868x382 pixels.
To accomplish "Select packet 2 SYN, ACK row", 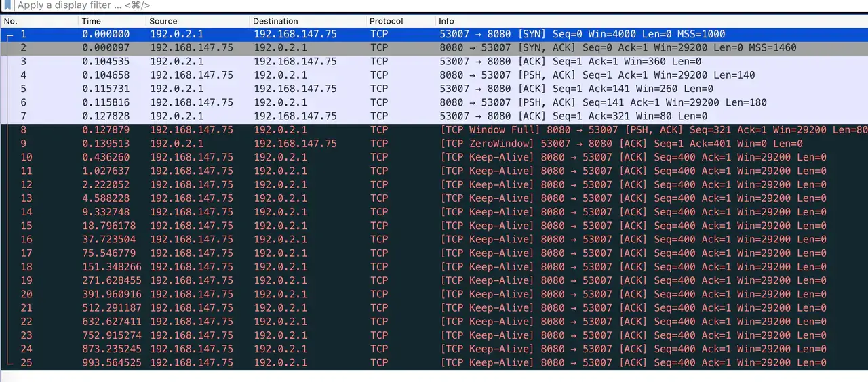I will pyautogui.click(x=434, y=48).
